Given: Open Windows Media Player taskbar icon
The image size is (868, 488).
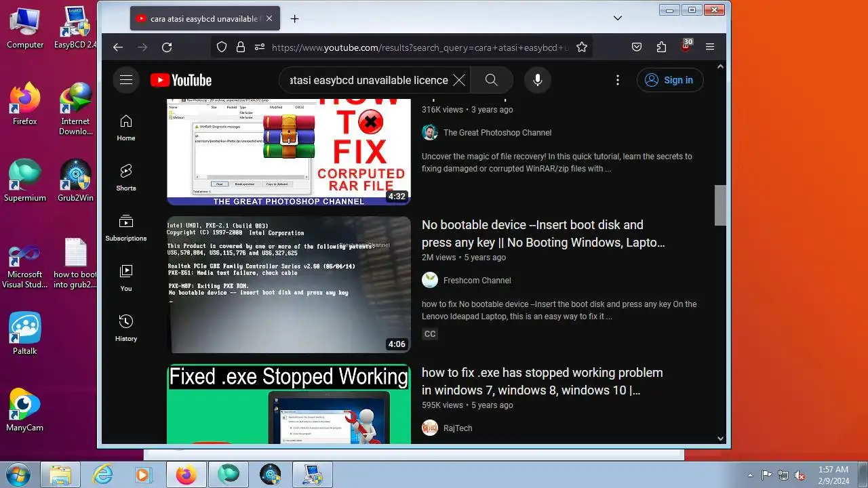Looking at the screenshot, I should (x=143, y=474).
